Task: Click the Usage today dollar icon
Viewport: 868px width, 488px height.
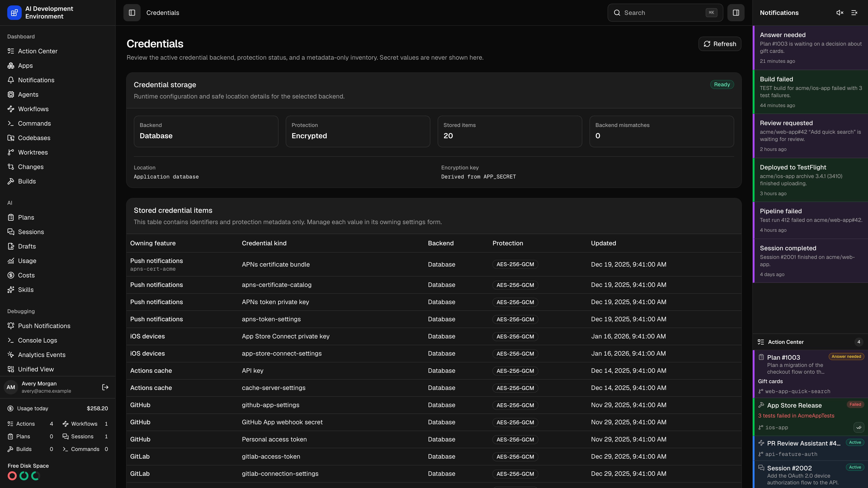Action: tap(10, 408)
